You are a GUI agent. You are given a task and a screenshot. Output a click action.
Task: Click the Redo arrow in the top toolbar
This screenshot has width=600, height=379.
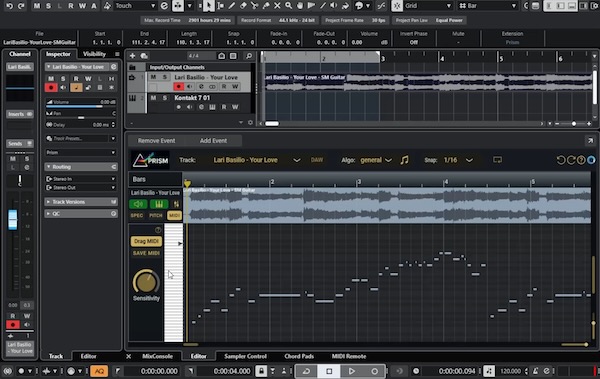21,6
